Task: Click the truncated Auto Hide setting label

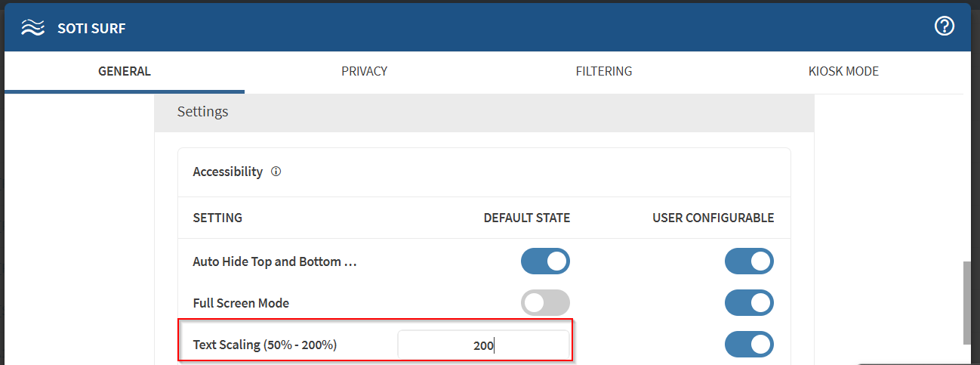Action: (x=274, y=261)
